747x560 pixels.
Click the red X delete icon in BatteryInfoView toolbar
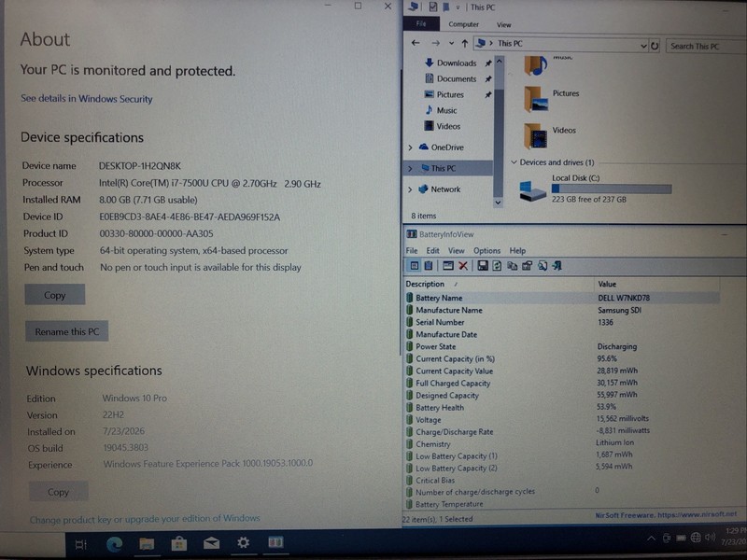click(x=462, y=266)
